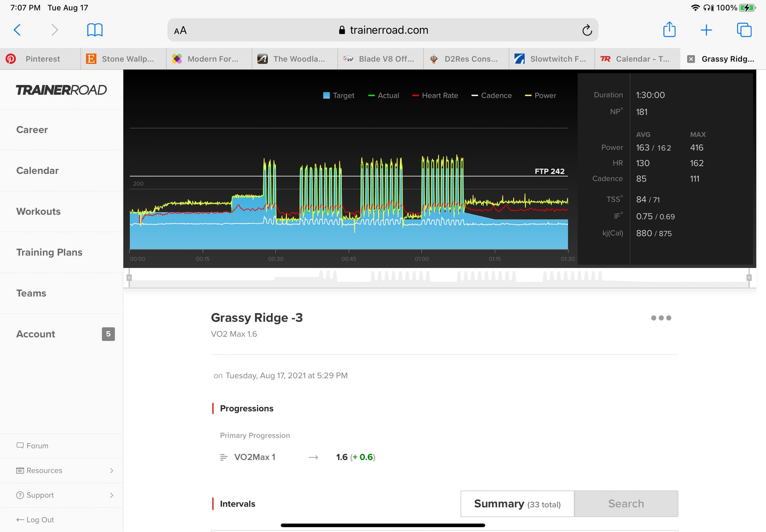766x532 pixels.
Task: Toggle Target series in chart legend
Action: (x=338, y=95)
